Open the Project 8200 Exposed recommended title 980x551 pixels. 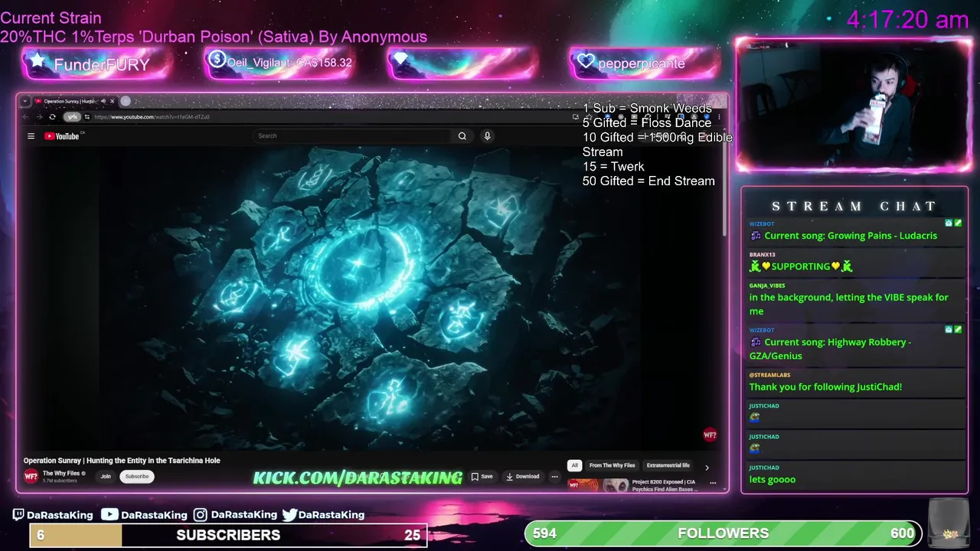point(665,485)
